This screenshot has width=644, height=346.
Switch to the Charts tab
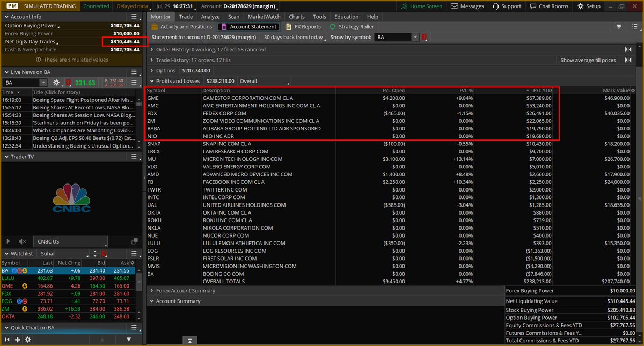pos(296,17)
